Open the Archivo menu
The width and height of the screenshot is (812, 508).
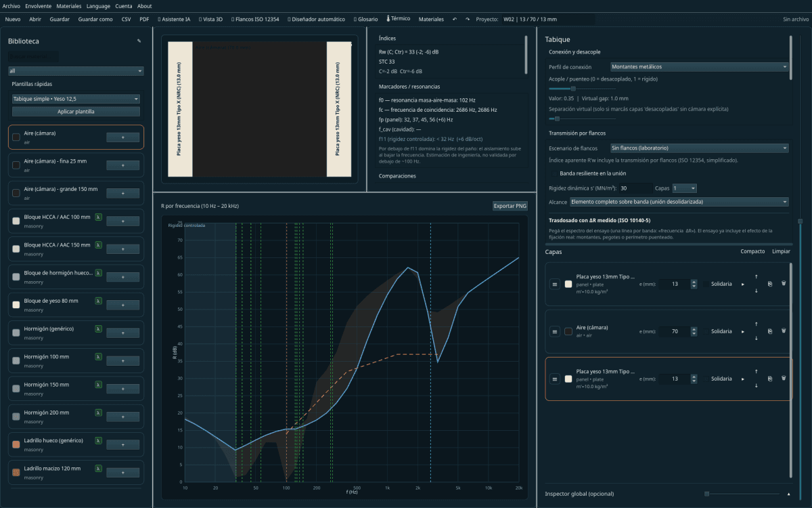12,5
